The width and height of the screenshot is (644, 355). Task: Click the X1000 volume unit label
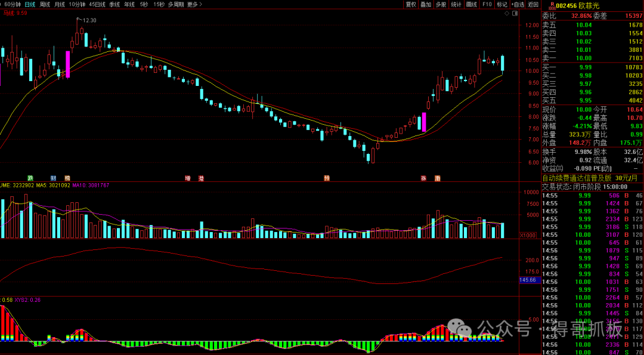tap(527, 235)
